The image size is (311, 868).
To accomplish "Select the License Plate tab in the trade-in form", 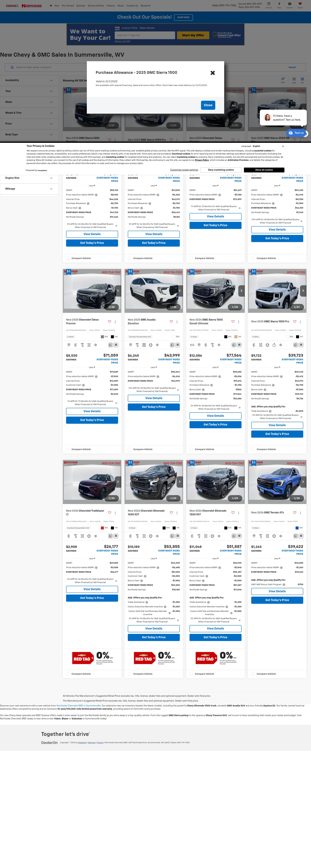I will click(129, 28).
